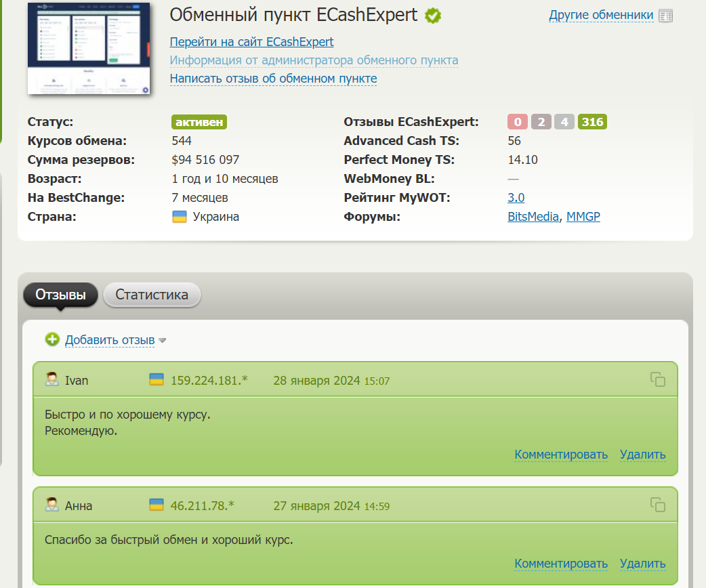This screenshot has height=588, width=706.
Task: Click the country name Украина
Action: 215,217
